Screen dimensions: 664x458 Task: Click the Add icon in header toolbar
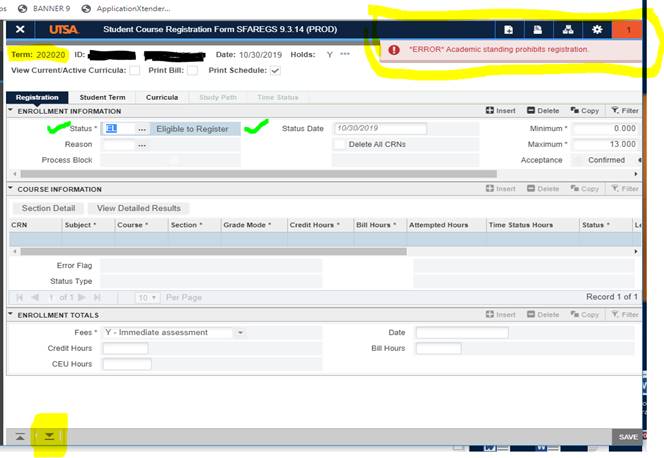508,30
